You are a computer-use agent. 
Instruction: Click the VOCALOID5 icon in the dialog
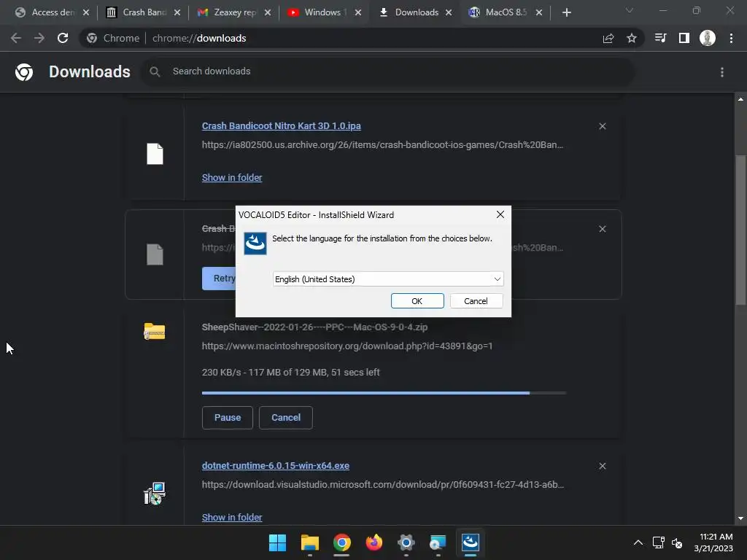point(255,244)
